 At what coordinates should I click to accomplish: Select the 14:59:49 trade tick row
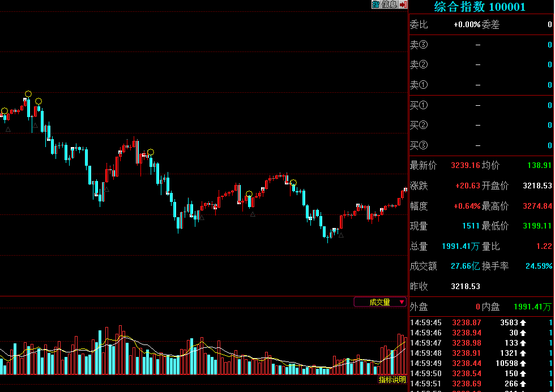(x=481, y=363)
